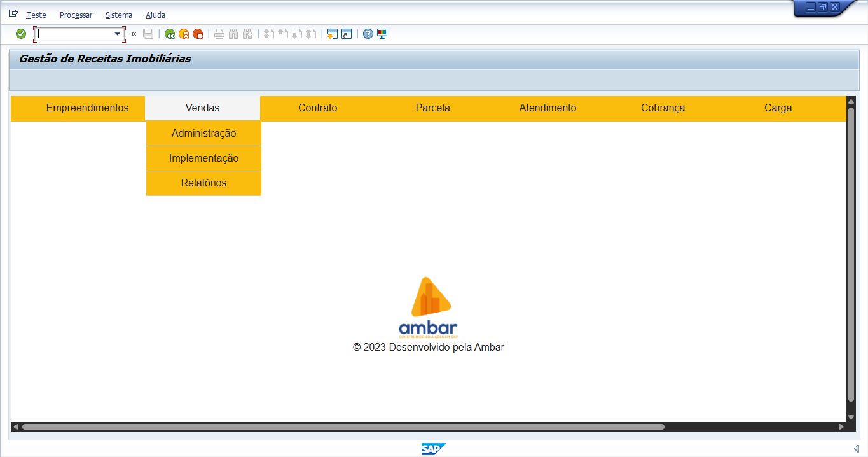Click the orange Exit icon
The height and width of the screenshot is (457, 868).
[184, 34]
